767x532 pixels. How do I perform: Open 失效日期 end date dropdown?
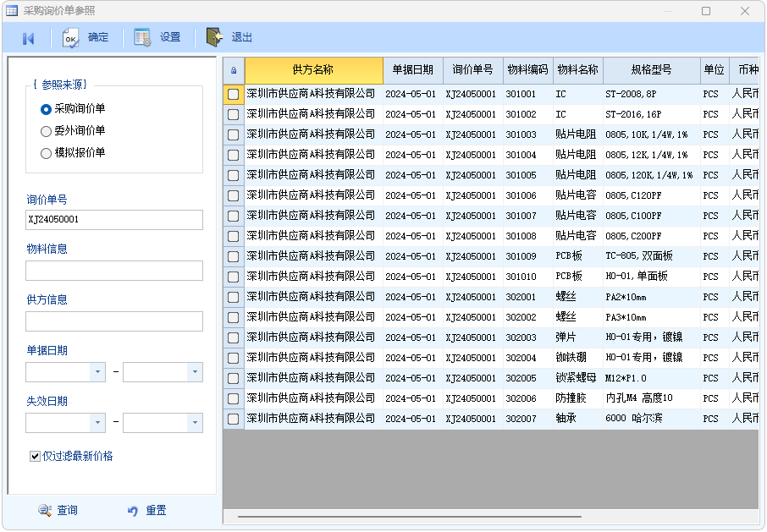coord(195,423)
